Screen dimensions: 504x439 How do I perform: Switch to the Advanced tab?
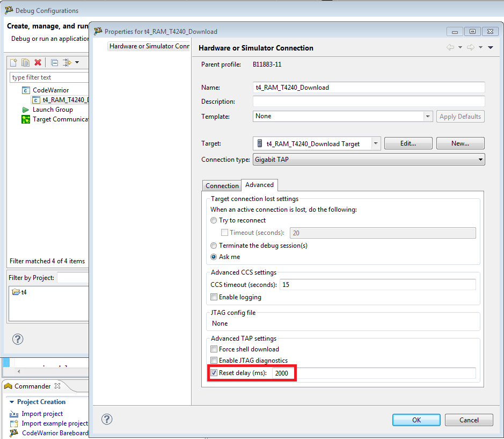click(259, 185)
